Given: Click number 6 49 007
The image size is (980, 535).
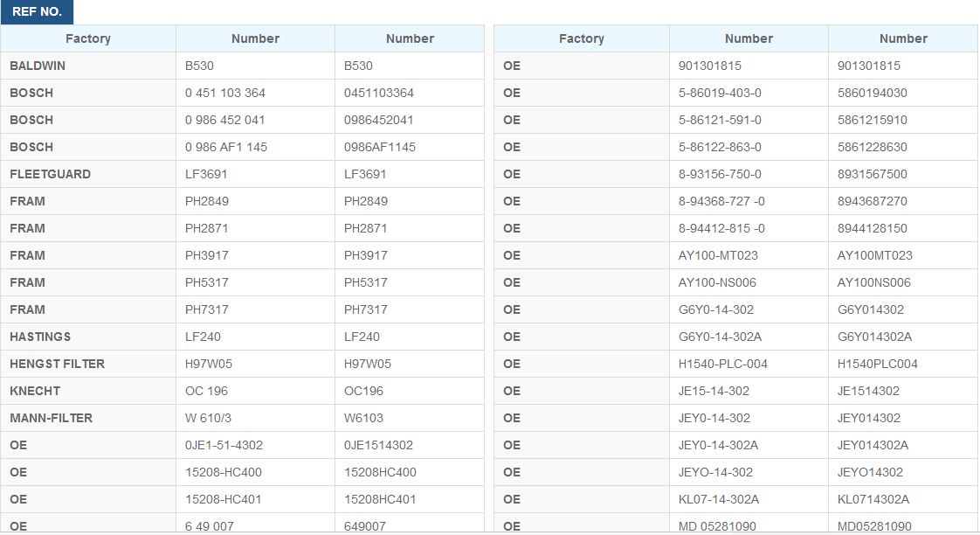Looking at the screenshot, I should click(x=210, y=526).
